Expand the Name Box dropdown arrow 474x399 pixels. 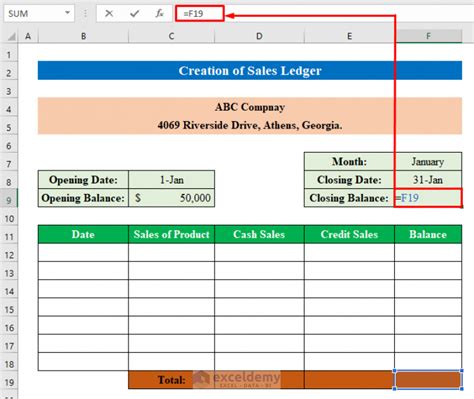point(67,13)
